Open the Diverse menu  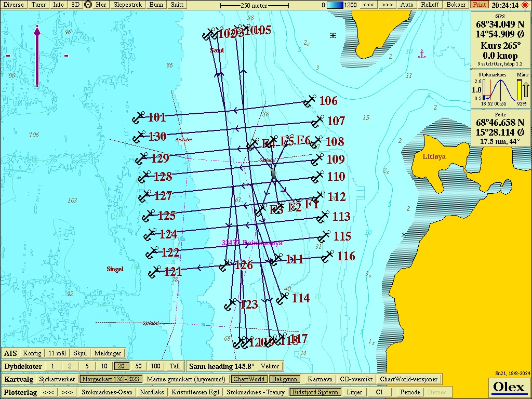14,5
